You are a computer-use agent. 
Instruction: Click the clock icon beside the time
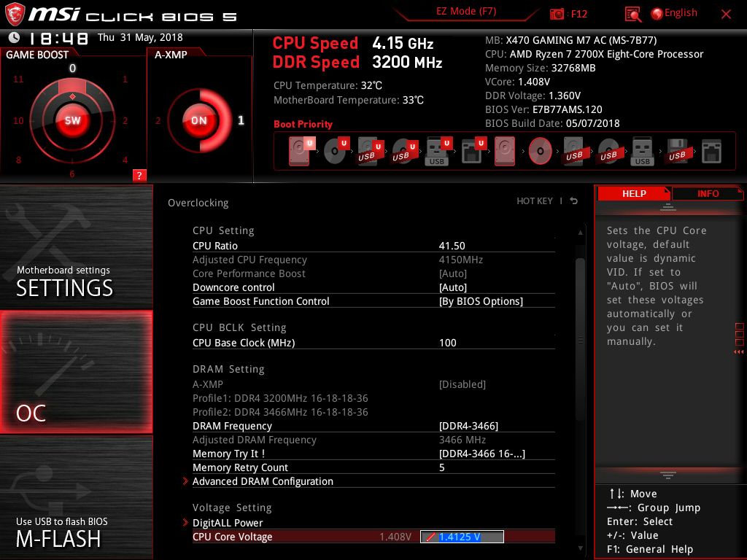[15, 37]
